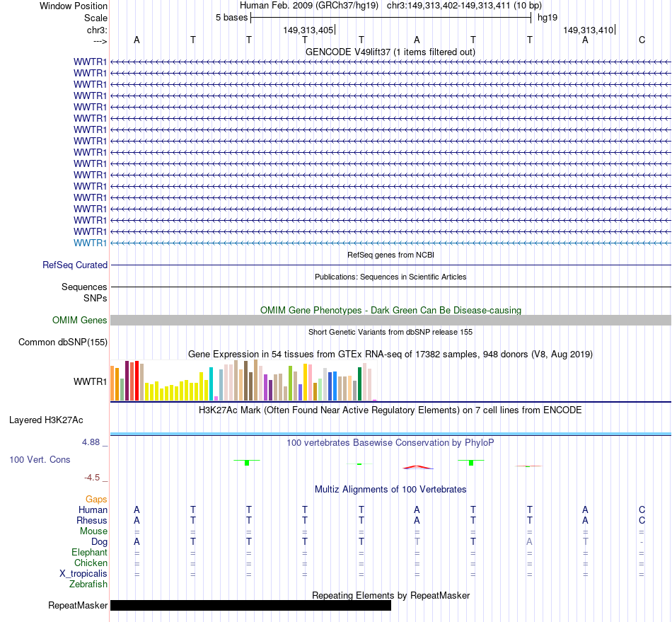Click the dark green bar in GTEx chart
This screenshot has height=622, width=672.
360,384
